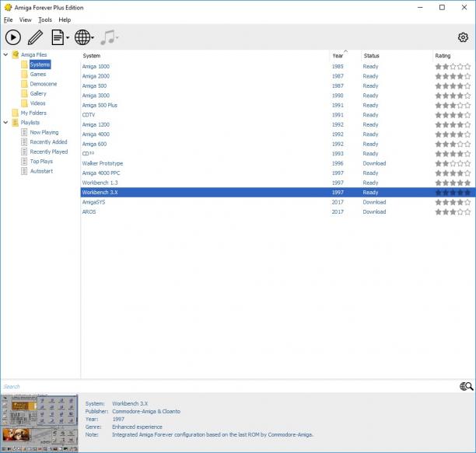The image size is (476, 453).
Task: Open the Top Plays playlist
Action: coord(41,162)
